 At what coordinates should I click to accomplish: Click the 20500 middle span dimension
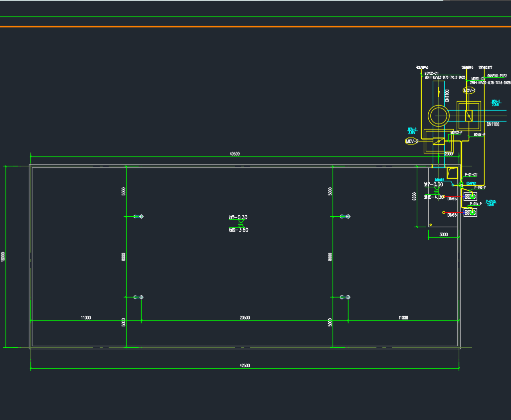[245, 317]
